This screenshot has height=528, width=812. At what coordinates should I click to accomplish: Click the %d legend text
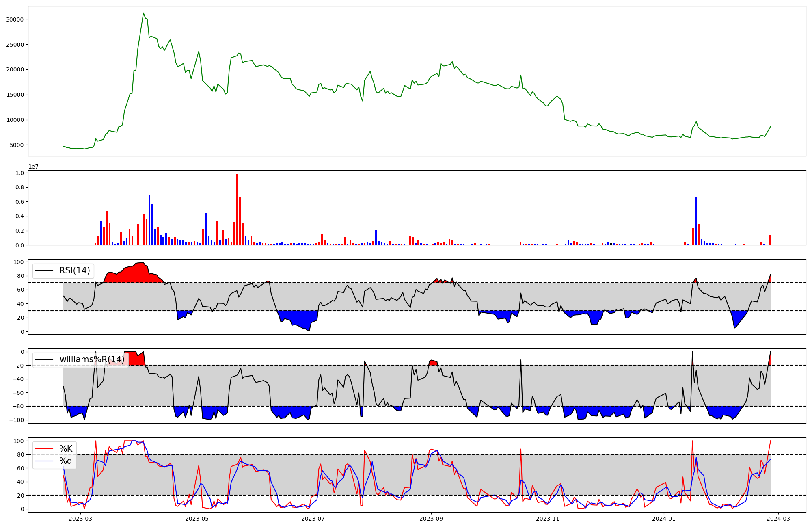point(66,461)
